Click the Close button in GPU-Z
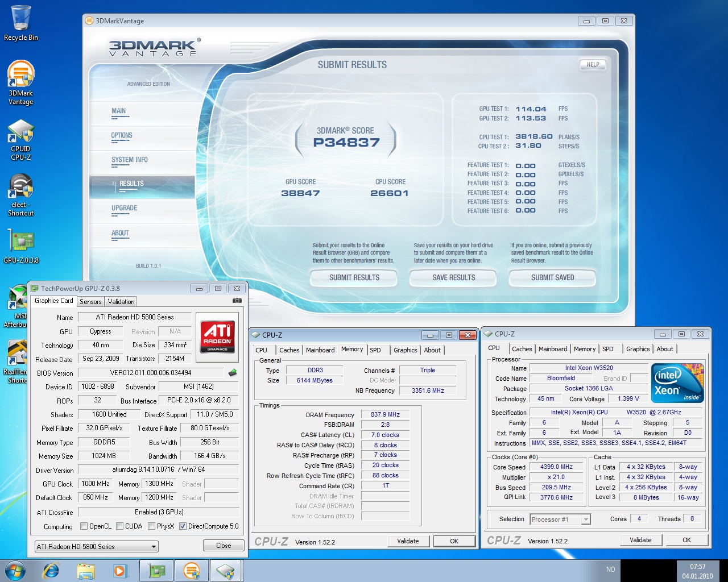 (x=224, y=546)
